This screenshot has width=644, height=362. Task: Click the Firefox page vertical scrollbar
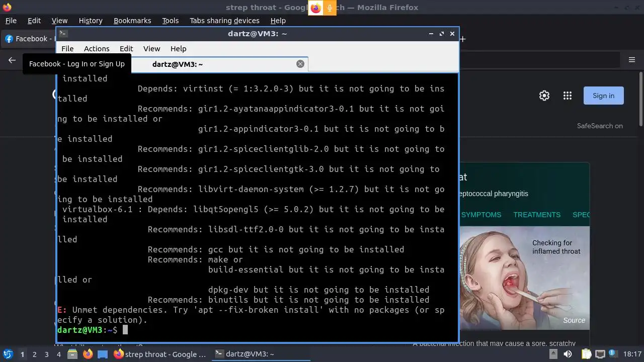(x=641, y=99)
